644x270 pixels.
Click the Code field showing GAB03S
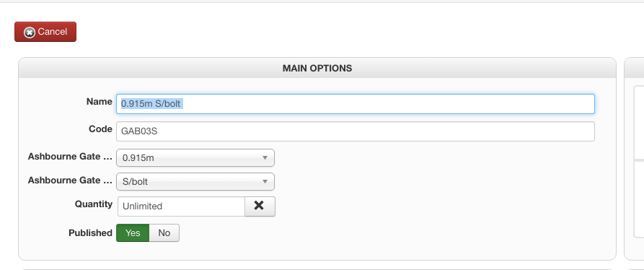[356, 131]
